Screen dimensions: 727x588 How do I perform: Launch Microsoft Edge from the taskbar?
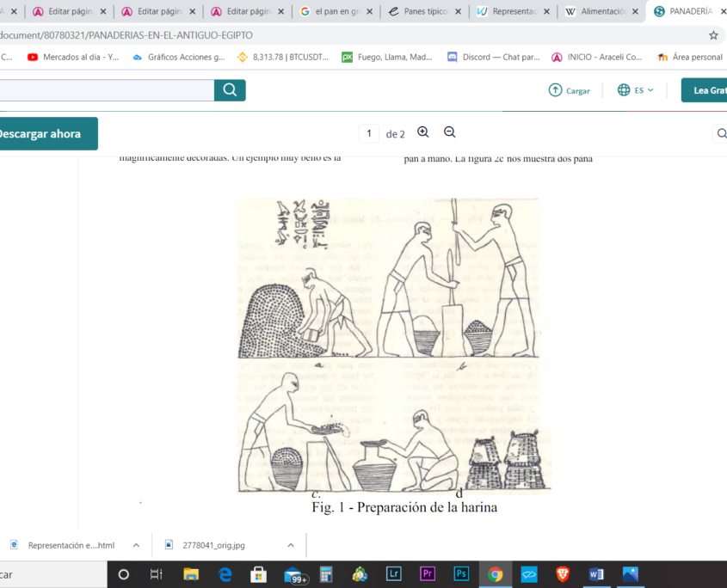[225, 574]
